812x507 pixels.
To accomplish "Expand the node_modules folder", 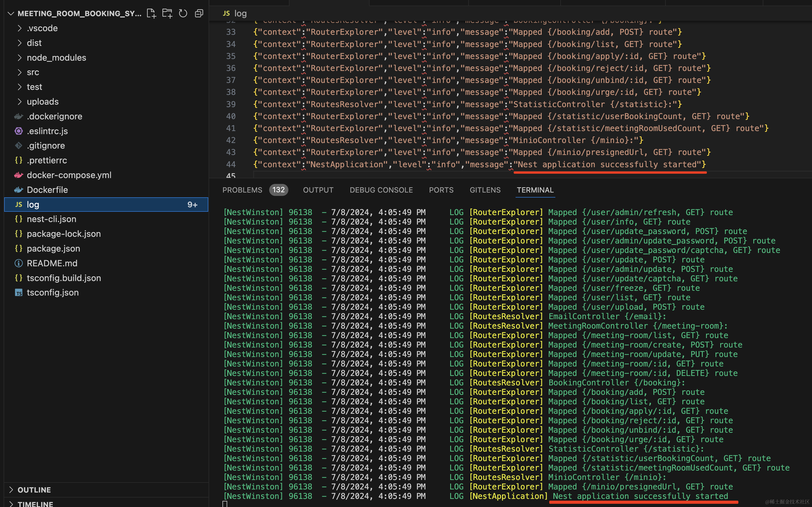I will tap(56, 58).
